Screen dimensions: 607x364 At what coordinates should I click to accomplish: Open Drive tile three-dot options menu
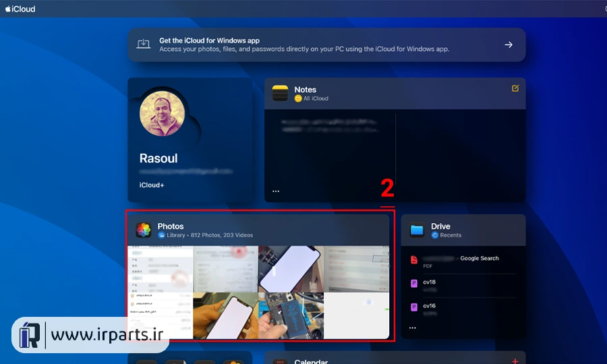[x=413, y=328]
